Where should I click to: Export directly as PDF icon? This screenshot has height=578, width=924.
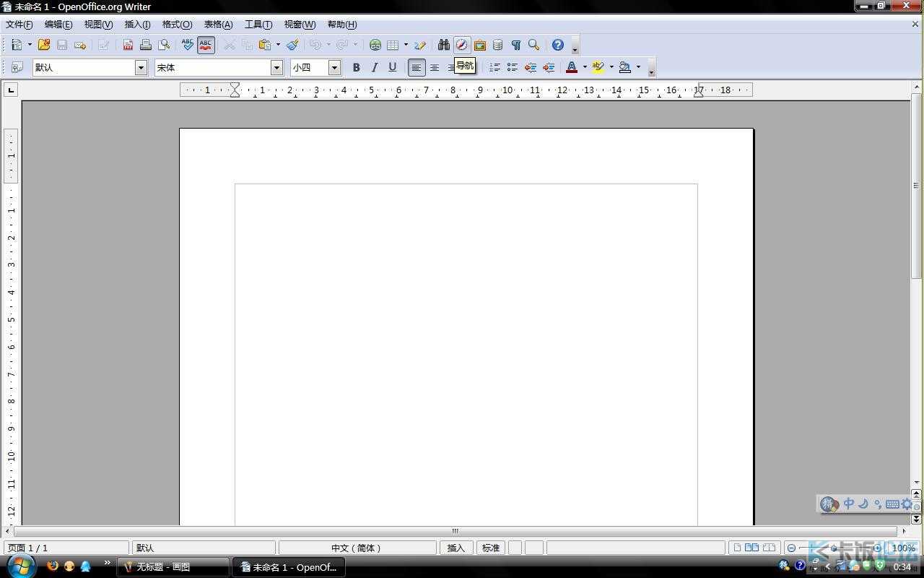(x=128, y=45)
